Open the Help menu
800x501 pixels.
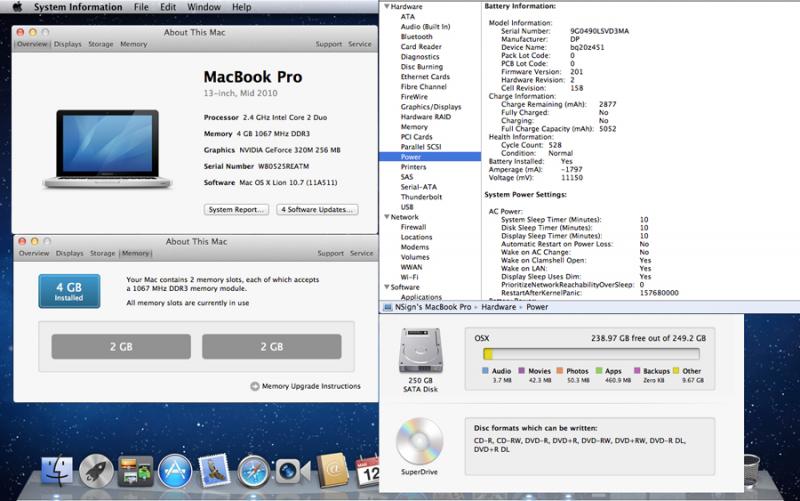click(x=241, y=7)
